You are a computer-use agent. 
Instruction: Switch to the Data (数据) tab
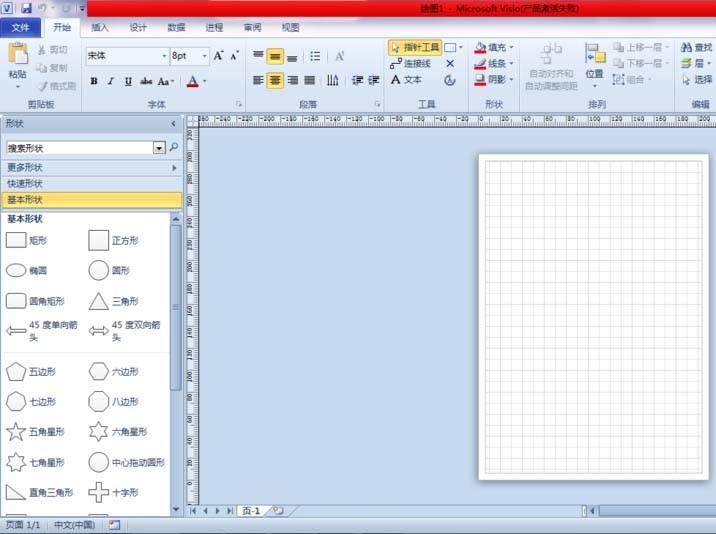pyautogui.click(x=176, y=28)
